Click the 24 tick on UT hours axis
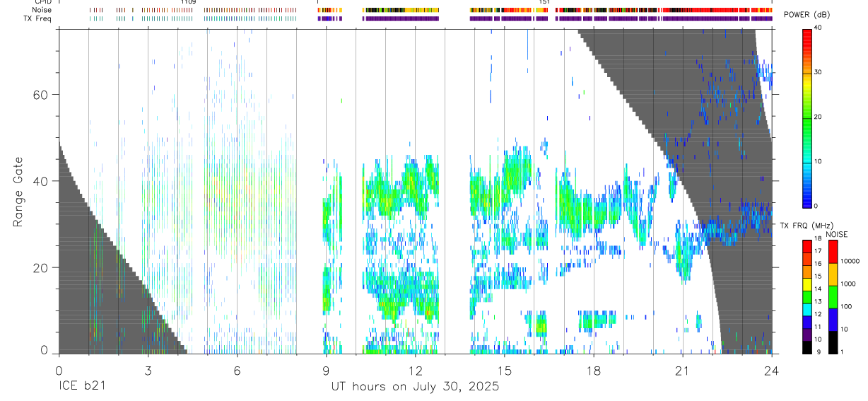The image size is (868, 401). pyautogui.click(x=772, y=371)
